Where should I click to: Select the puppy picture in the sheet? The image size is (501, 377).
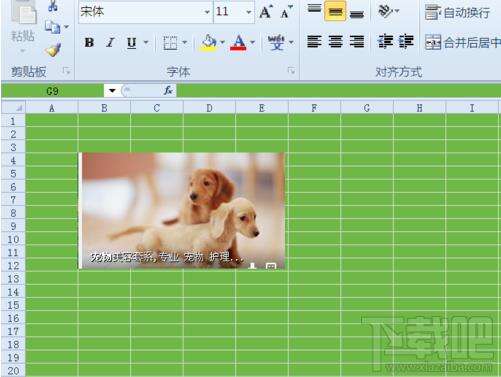(x=182, y=211)
